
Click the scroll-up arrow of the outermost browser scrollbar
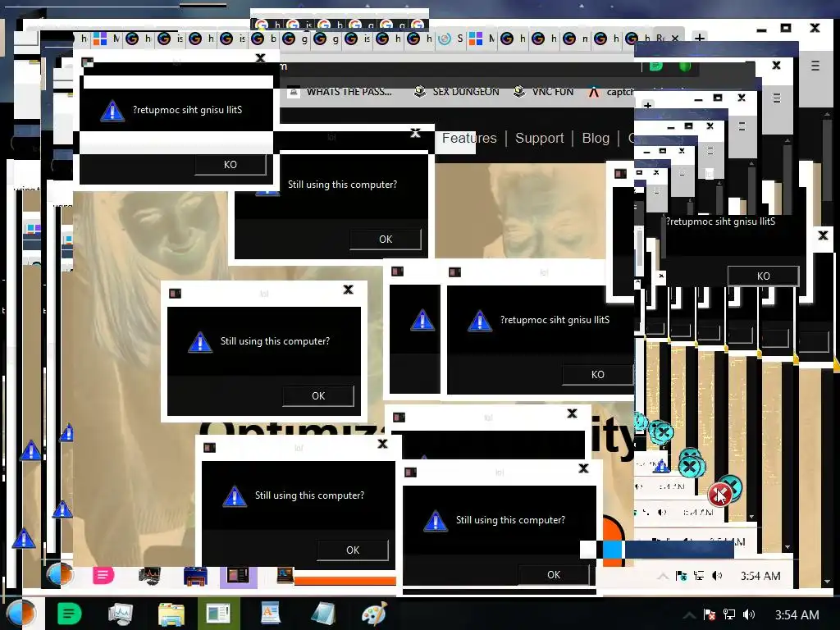(828, 115)
